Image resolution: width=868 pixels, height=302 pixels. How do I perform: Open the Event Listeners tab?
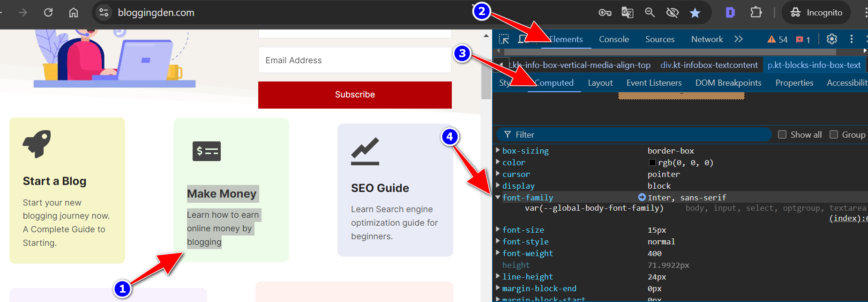(654, 83)
